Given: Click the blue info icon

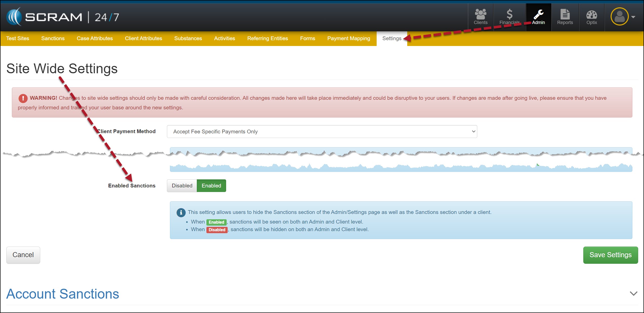Looking at the screenshot, I should coord(181,212).
